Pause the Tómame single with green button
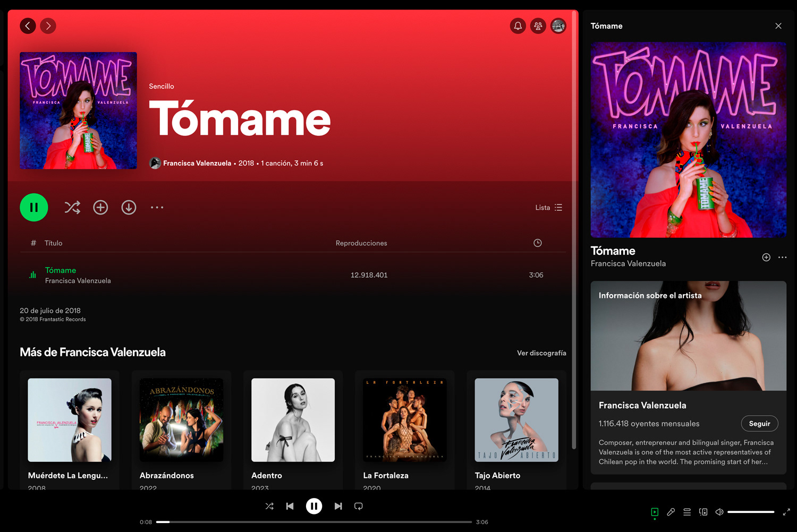Screen dimensions: 797x532 (x=34, y=208)
